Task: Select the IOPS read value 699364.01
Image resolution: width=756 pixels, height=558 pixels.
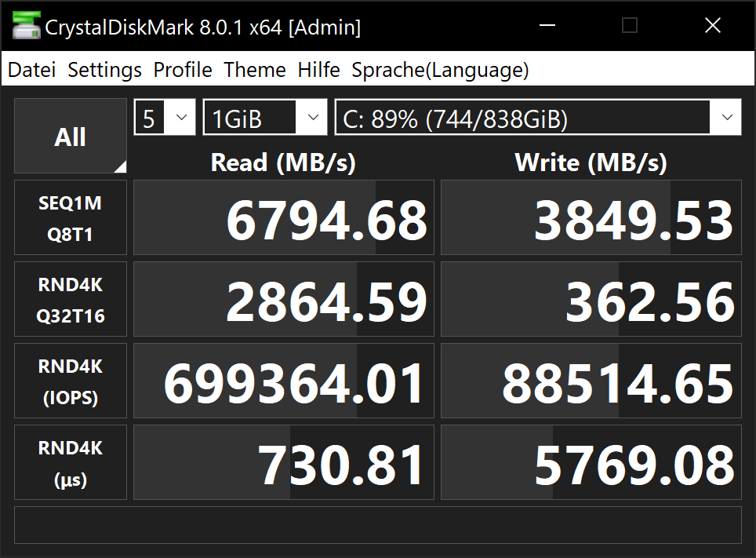Action: click(284, 381)
